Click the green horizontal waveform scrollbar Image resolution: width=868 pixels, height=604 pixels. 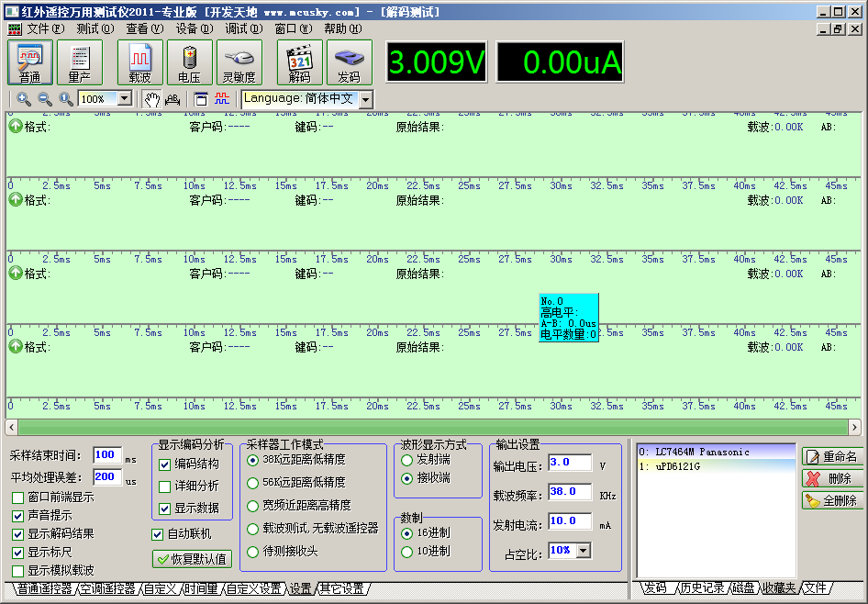pos(431,427)
